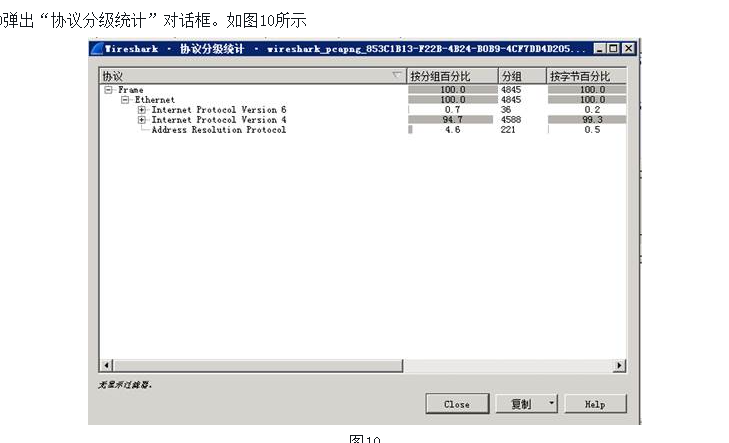Click the 94.7 percent packets bar

451,120
